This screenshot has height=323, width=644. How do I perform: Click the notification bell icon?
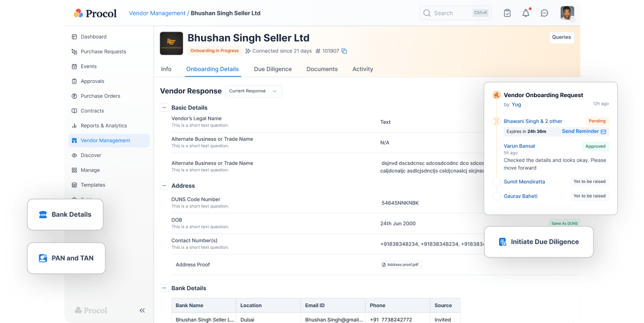pyautogui.click(x=526, y=13)
